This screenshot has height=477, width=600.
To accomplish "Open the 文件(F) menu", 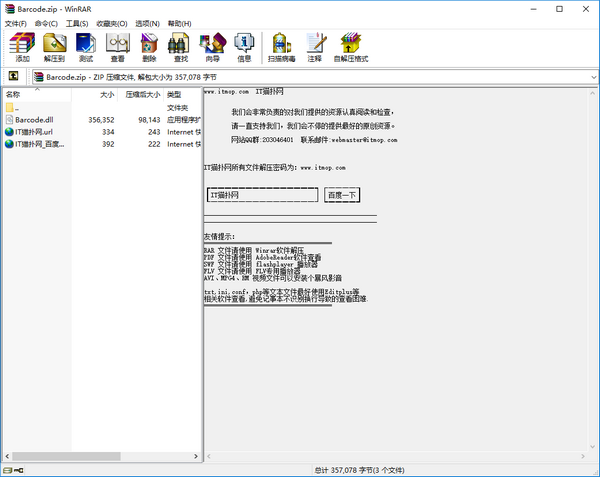I will 16,24.
